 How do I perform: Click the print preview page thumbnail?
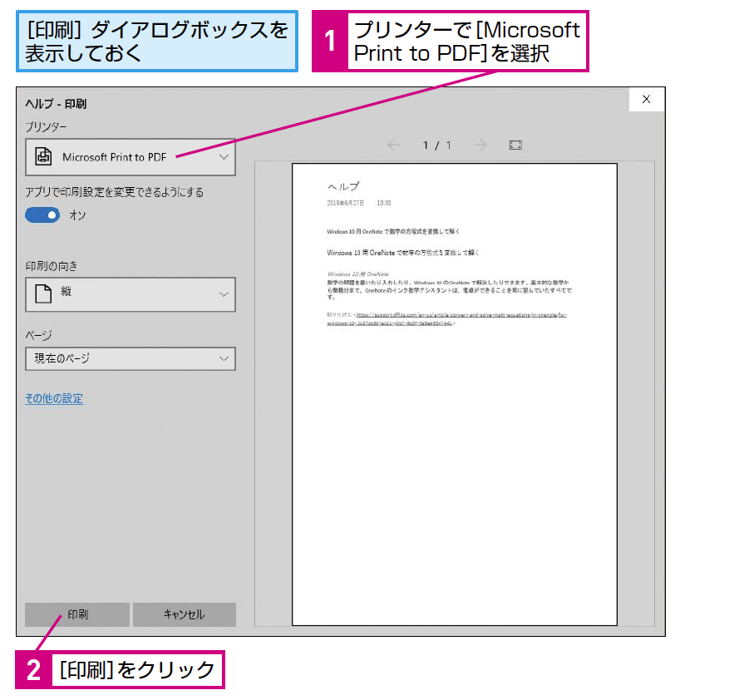(x=455, y=394)
